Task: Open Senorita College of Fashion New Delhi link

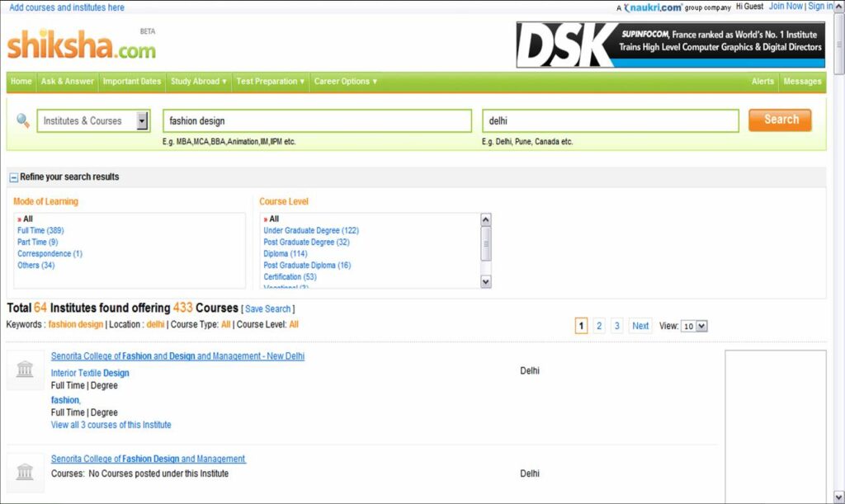Action: click(x=178, y=356)
